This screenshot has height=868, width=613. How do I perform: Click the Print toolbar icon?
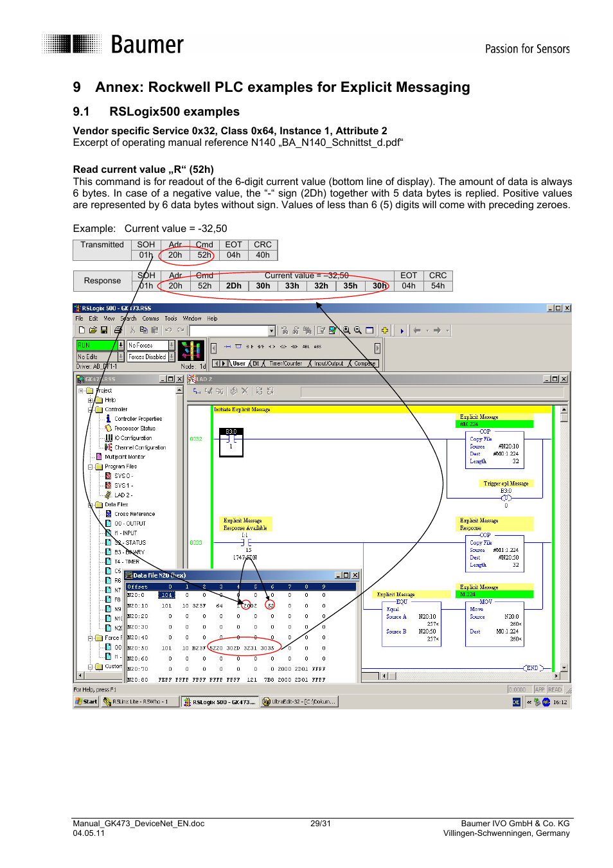pos(118,330)
